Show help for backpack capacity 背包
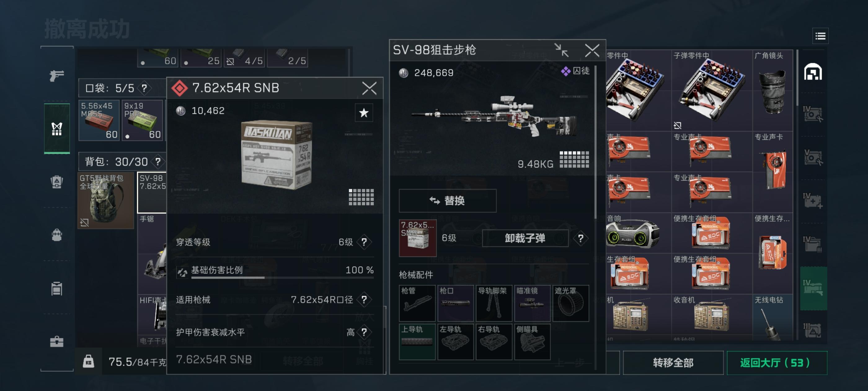868x391 pixels. (157, 162)
